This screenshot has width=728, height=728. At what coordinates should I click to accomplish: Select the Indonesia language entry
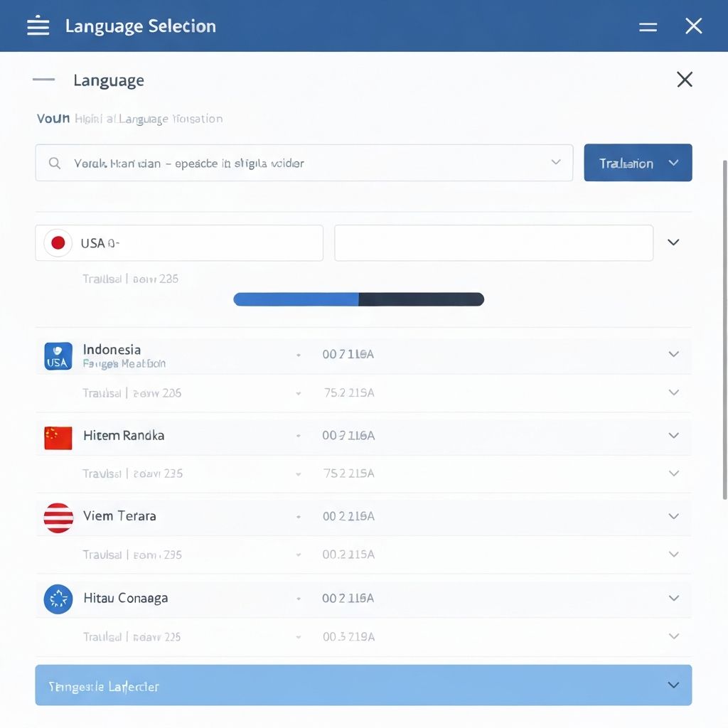(112, 350)
